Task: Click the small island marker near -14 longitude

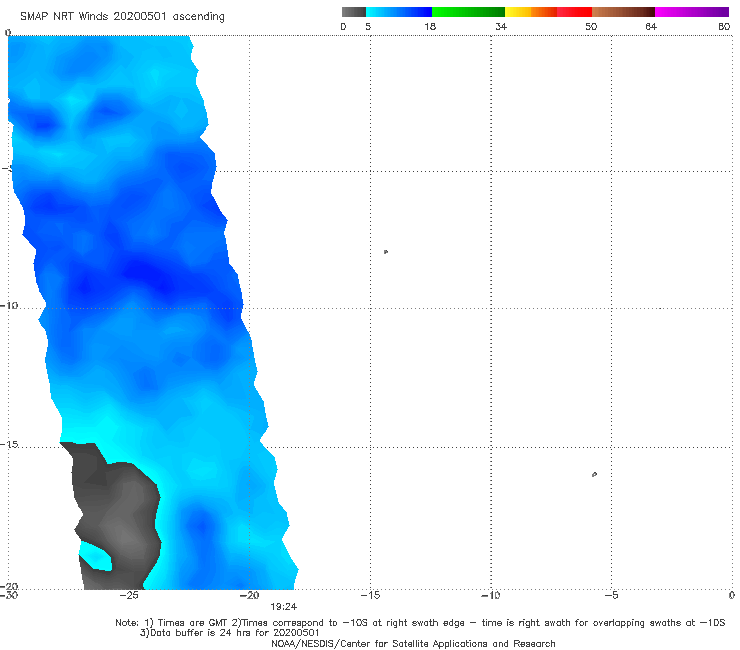Action: pyautogui.click(x=386, y=252)
